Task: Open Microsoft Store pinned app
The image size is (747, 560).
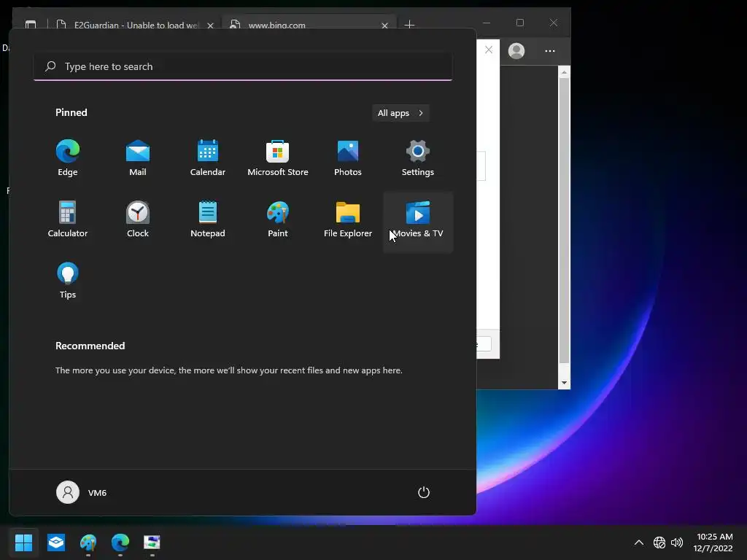Action: [x=278, y=158]
